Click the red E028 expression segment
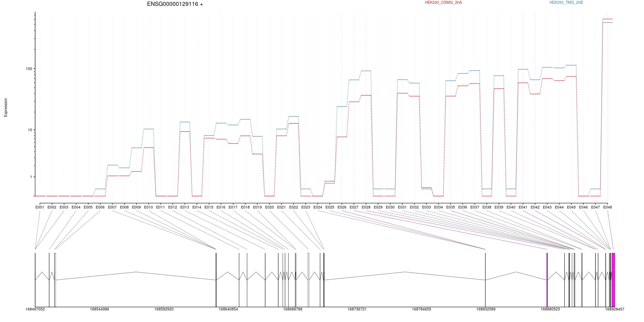Image resolution: width=644 pixels, height=322 pixels. point(366,95)
